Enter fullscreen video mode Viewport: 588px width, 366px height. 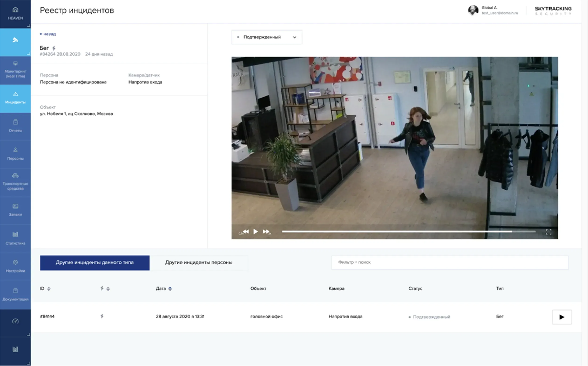(x=549, y=232)
